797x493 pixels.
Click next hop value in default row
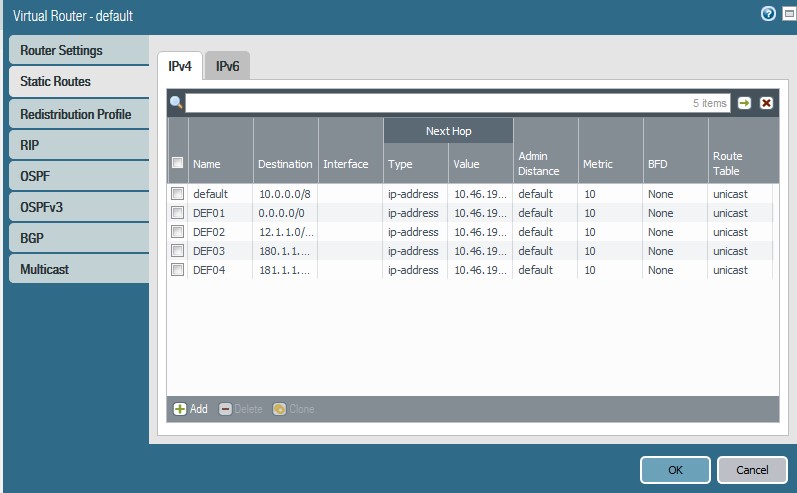click(x=480, y=194)
